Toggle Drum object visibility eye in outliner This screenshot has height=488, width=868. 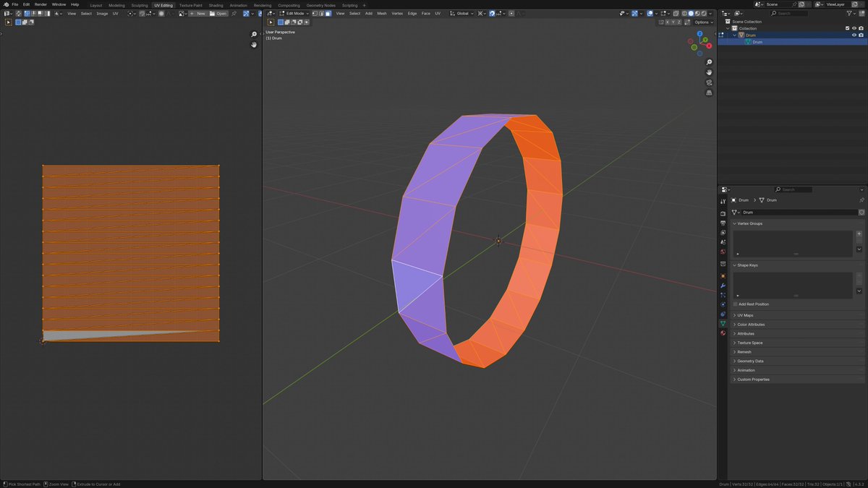(854, 35)
